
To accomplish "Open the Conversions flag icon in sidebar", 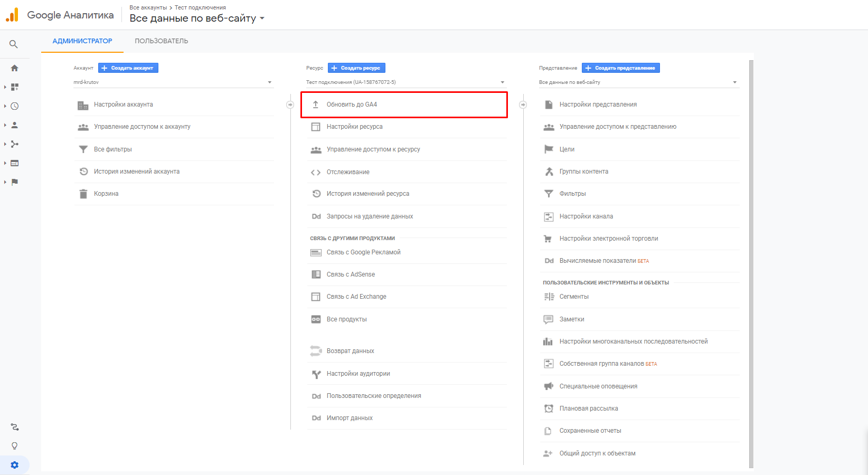I will click(x=15, y=182).
